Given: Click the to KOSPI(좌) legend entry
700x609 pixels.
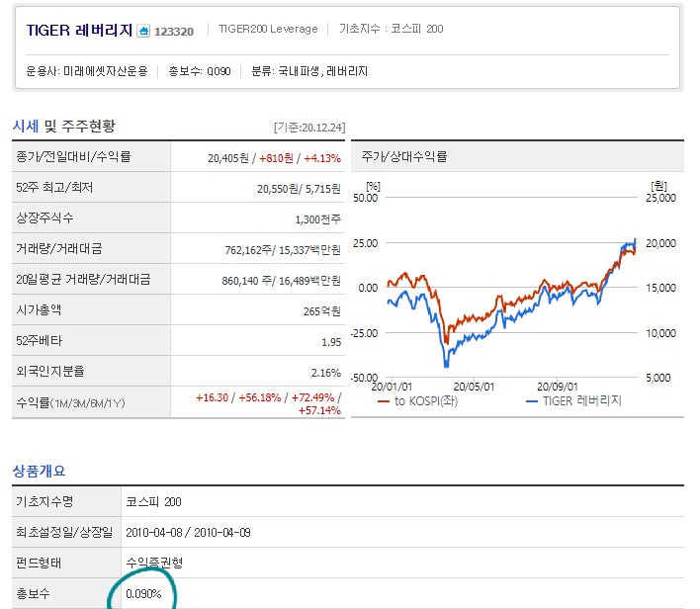Looking at the screenshot, I should (x=417, y=401).
